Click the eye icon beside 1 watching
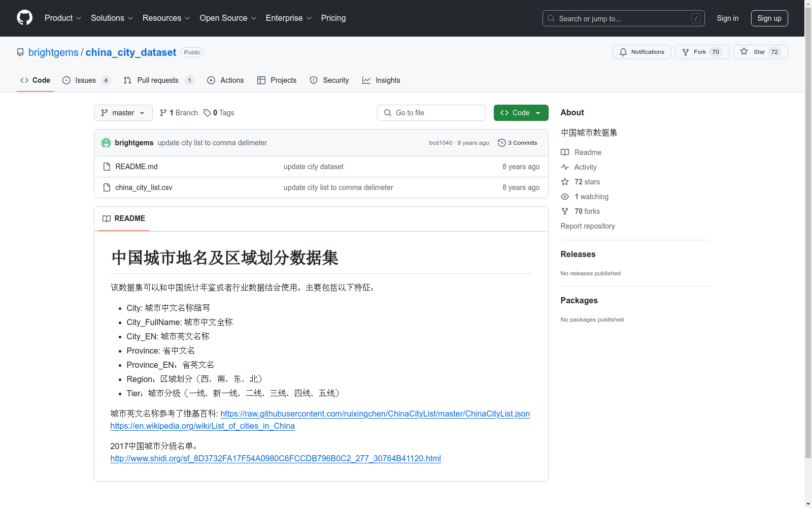The width and height of the screenshot is (812, 508). point(565,197)
